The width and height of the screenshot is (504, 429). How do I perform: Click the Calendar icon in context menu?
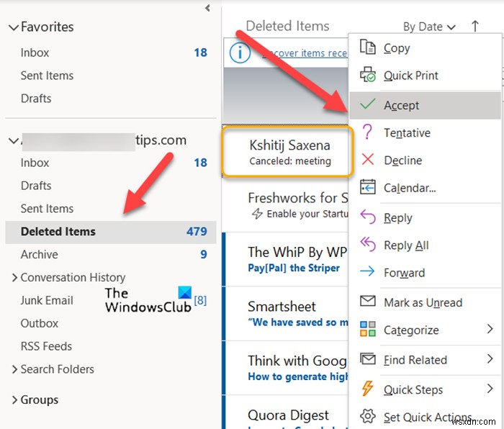367,186
